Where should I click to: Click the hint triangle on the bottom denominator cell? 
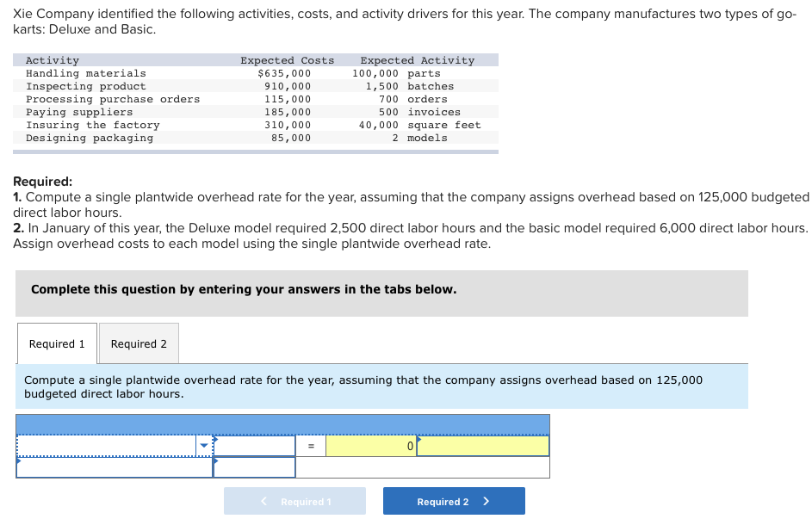217,460
